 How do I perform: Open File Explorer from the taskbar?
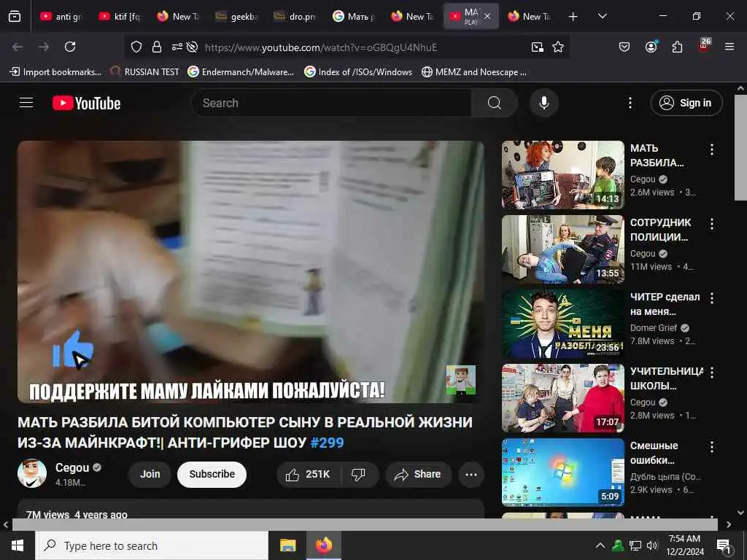coord(287,545)
